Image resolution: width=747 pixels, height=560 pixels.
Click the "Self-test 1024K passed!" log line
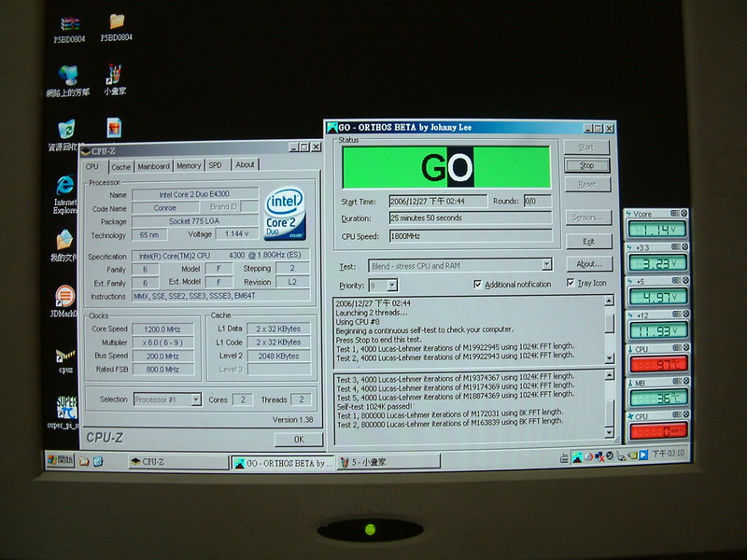tap(375, 406)
